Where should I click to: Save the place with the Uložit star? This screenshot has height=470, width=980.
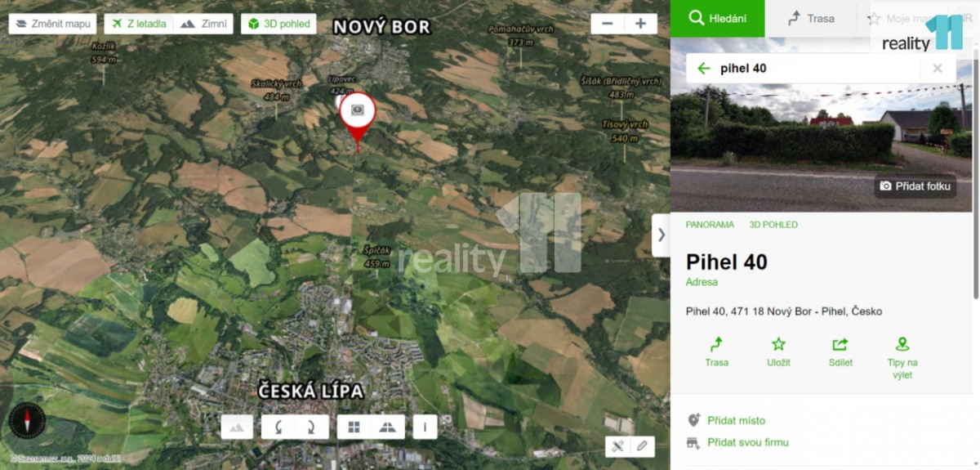tap(778, 351)
